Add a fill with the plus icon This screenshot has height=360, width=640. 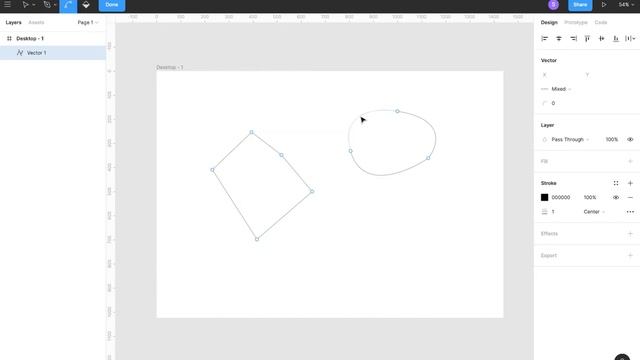pos(630,161)
